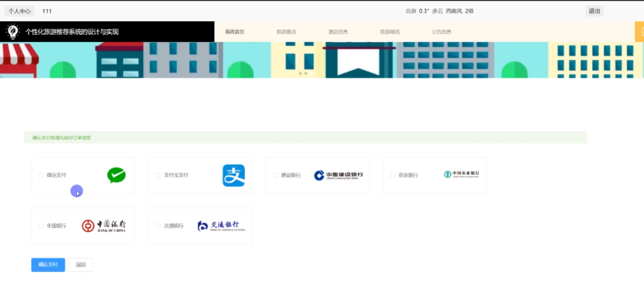The width and height of the screenshot is (644, 302).
Task: Click the 农业银行 label text
Action: point(408,175)
